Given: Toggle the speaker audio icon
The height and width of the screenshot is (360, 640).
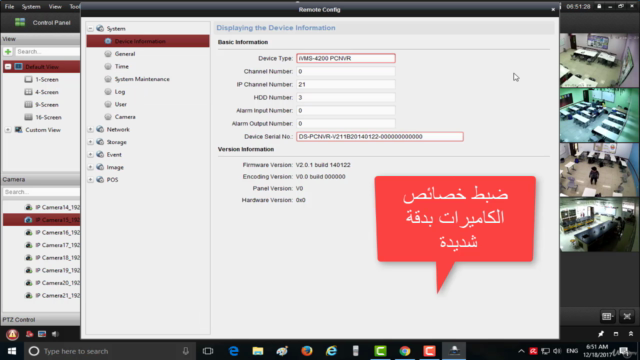Looking at the screenshot, I should click(x=55, y=334).
